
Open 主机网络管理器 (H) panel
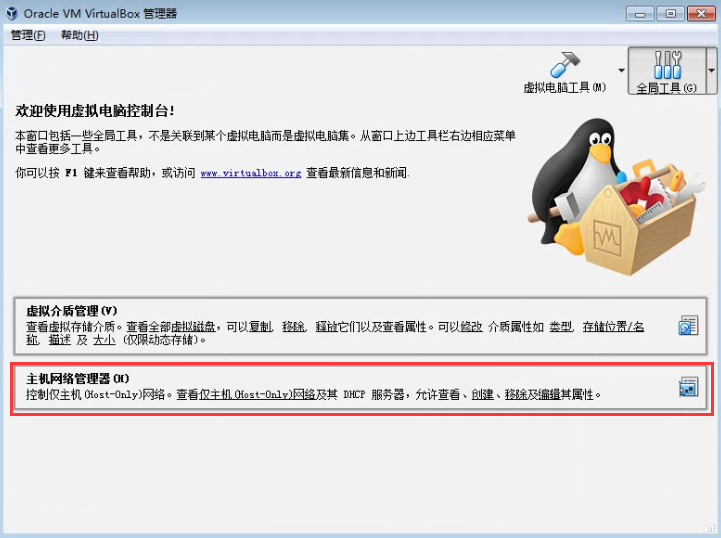coord(360,387)
